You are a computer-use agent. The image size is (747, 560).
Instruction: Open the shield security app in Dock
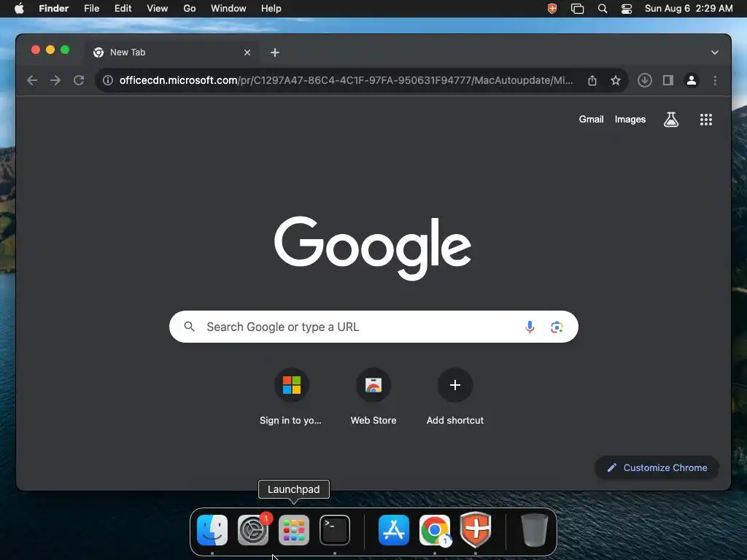click(x=476, y=529)
